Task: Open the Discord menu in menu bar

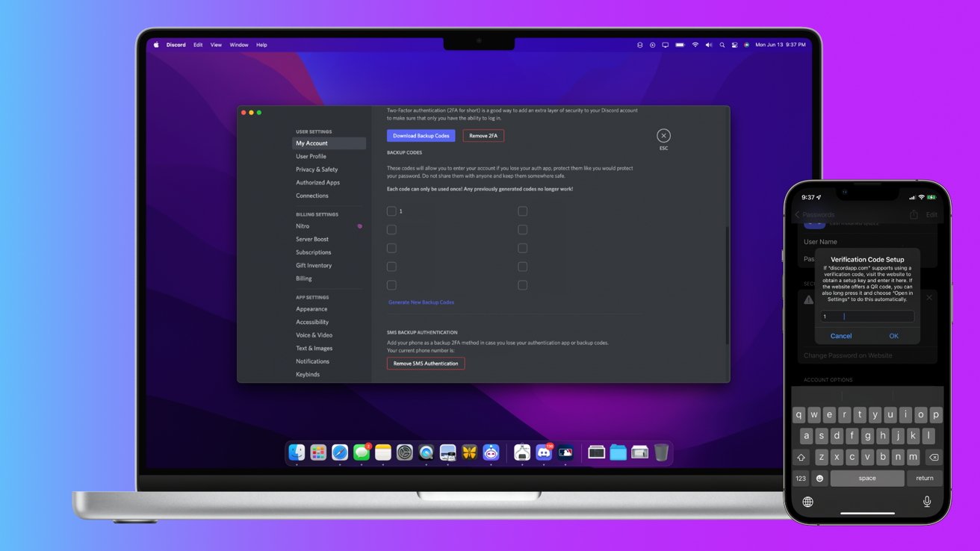Action: [x=176, y=45]
